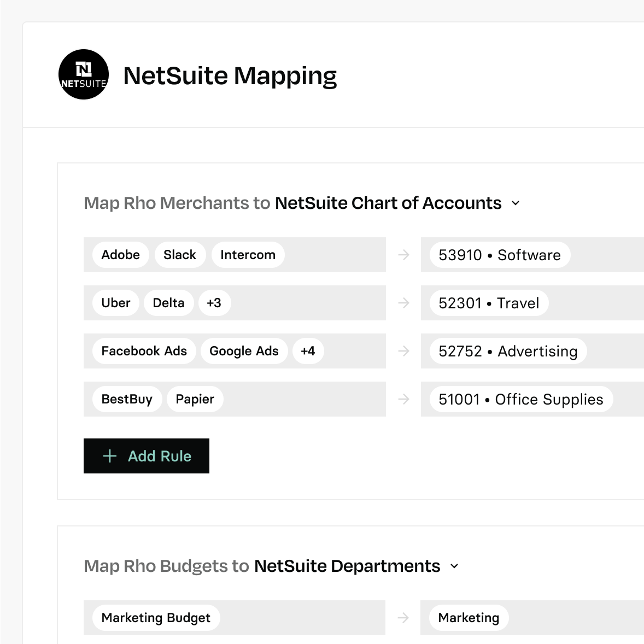Image resolution: width=644 pixels, height=644 pixels.
Task: Open the 51001 Office Supplies account mapping
Action: coord(521,399)
